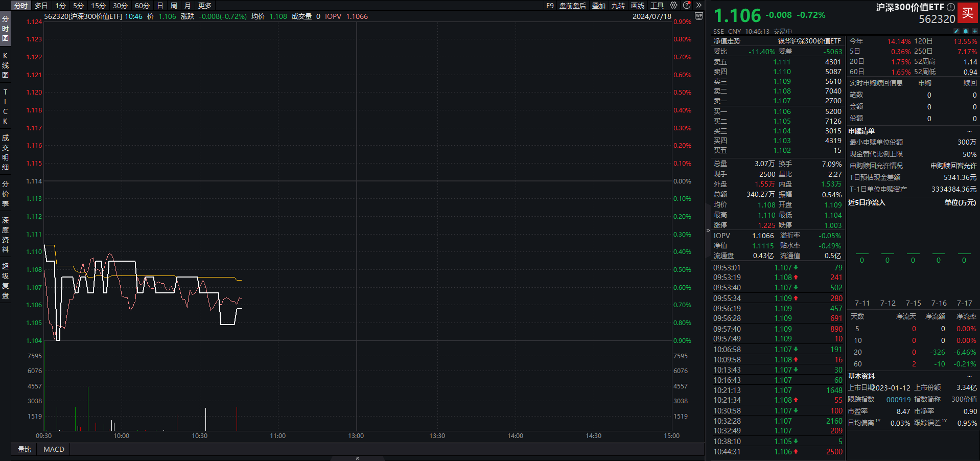
Task: Click the F9 toolbar button
Action: [x=550, y=6]
